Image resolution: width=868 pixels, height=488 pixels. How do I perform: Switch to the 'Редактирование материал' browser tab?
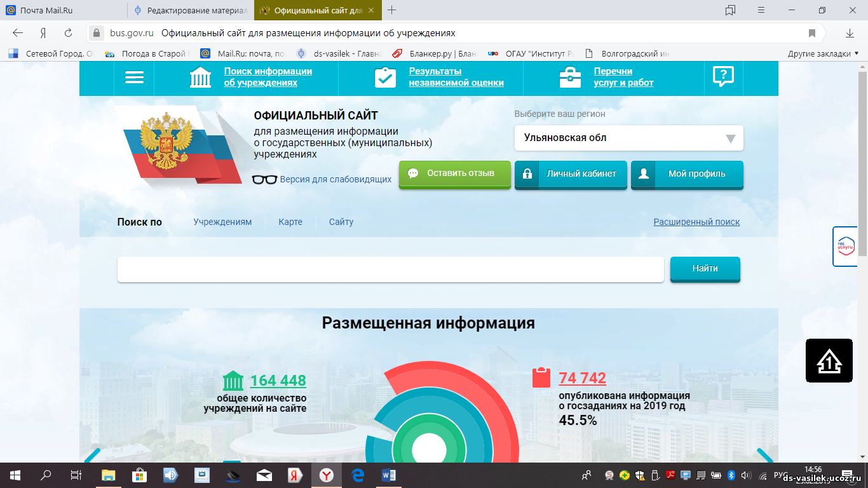[x=191, y=10]
